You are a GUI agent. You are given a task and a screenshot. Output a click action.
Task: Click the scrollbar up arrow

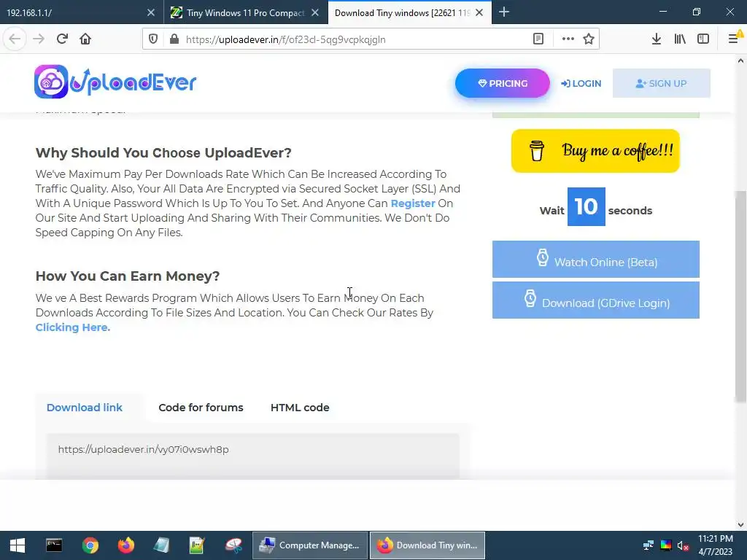[x=740, y=61]
